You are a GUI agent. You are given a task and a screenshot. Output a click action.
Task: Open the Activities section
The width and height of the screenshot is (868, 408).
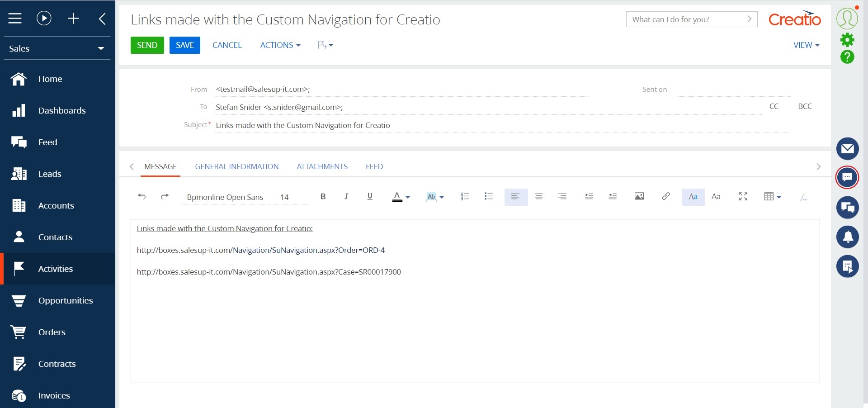(x=57, y=269)
